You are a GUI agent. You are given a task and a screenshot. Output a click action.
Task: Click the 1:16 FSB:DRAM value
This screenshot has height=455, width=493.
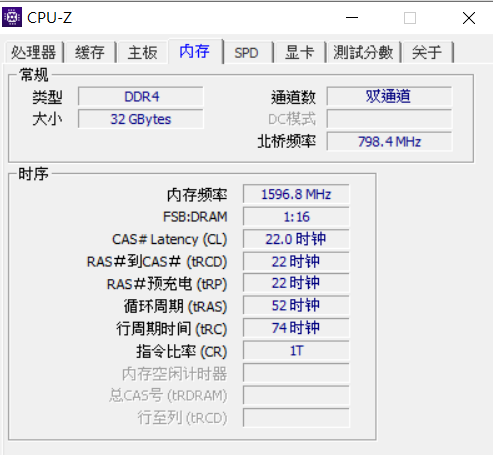coord(296,216)
